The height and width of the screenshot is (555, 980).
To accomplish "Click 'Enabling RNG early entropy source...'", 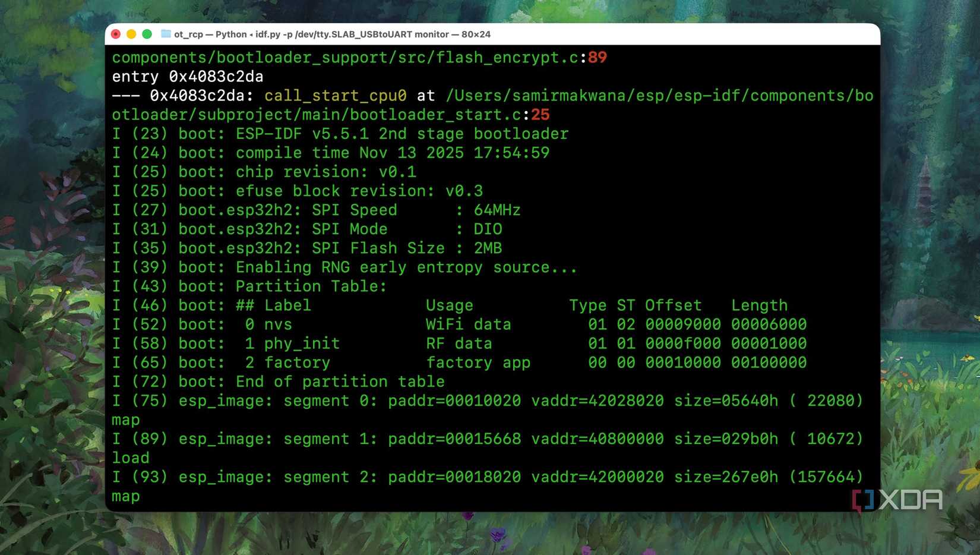I will 407,267.
